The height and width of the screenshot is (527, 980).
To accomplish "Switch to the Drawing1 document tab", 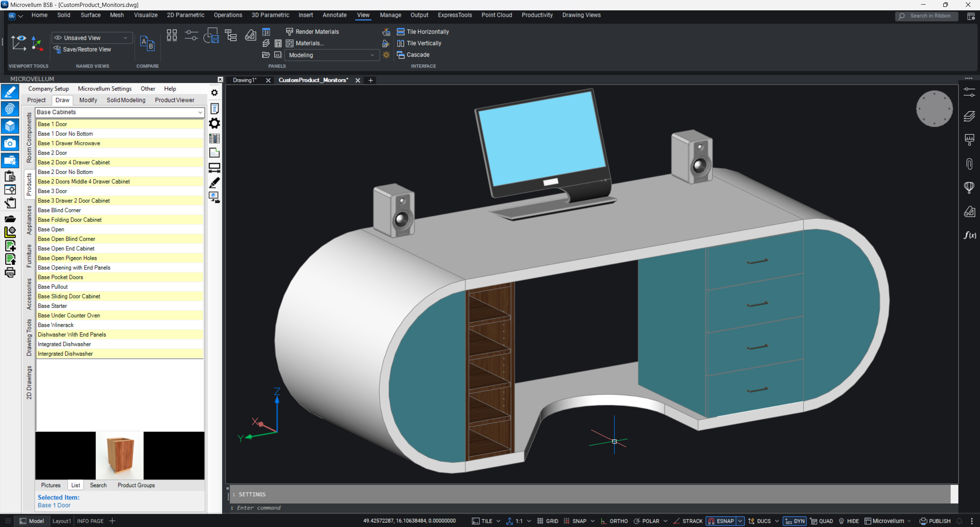I will [244, 80].
